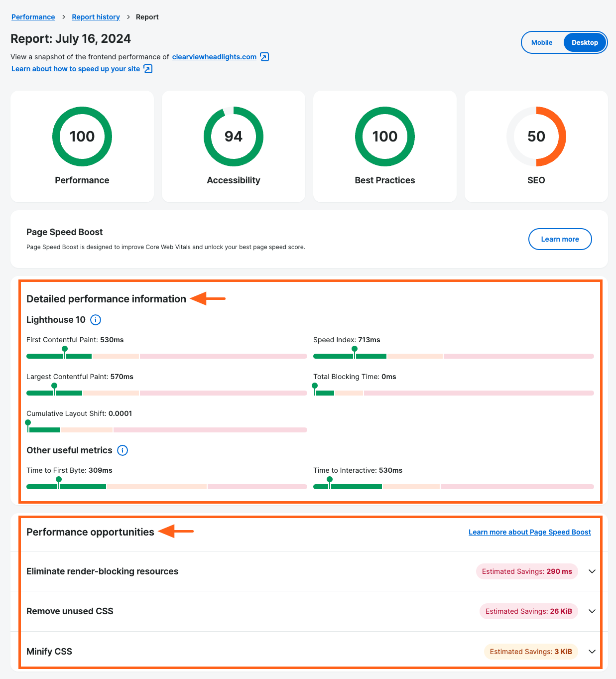616x679 pixels.
Task: Click the Total Blocking Time score marker
Action: (314, 387)
